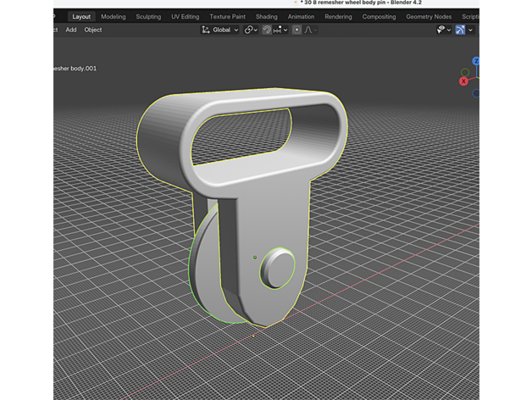Toggle the show overlays button

(x=460, y=30)
